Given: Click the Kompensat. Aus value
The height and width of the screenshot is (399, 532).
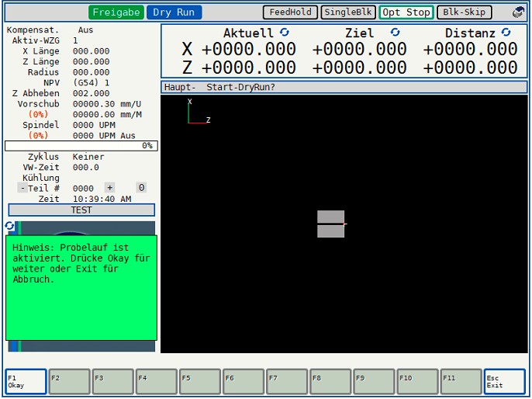Looking at the screenshot, I should coord(85,29).
